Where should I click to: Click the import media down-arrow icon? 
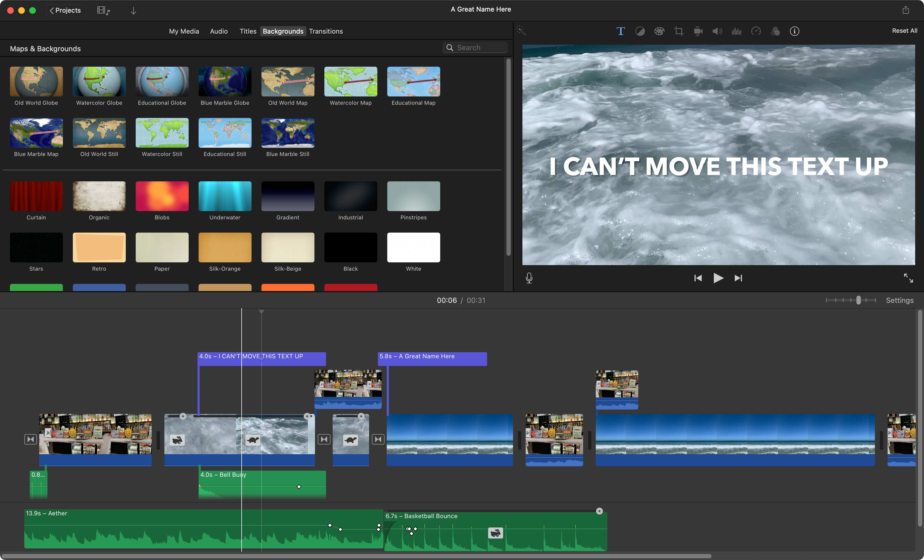pos(133,10)
